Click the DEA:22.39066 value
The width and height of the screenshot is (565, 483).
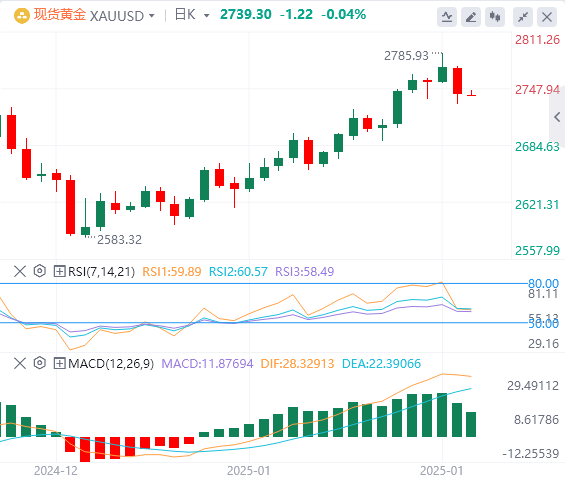click(381, 364)
